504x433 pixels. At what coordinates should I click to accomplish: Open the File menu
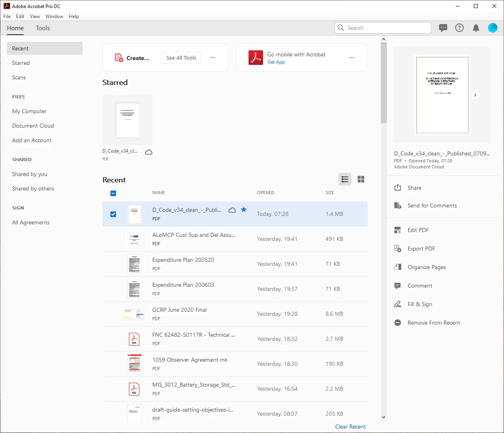[x=7, y=17]
